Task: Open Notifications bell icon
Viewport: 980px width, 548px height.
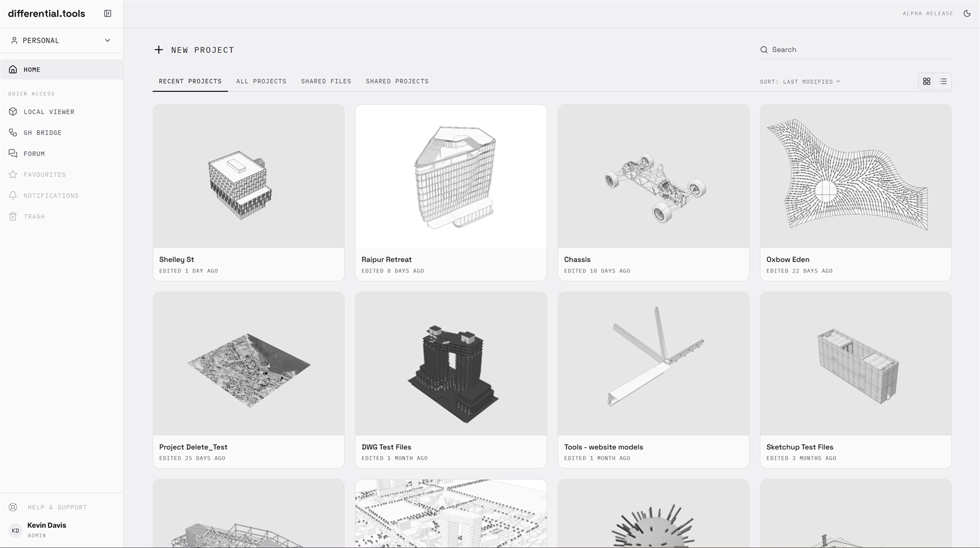Action: click(x=13, y=195)
